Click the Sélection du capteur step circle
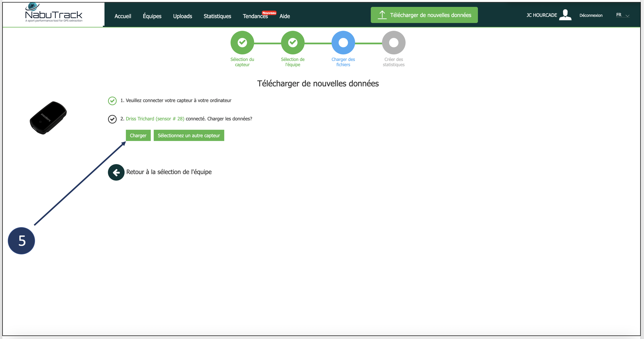Viewport: 644px width, 339px height. tap(242, 42)
